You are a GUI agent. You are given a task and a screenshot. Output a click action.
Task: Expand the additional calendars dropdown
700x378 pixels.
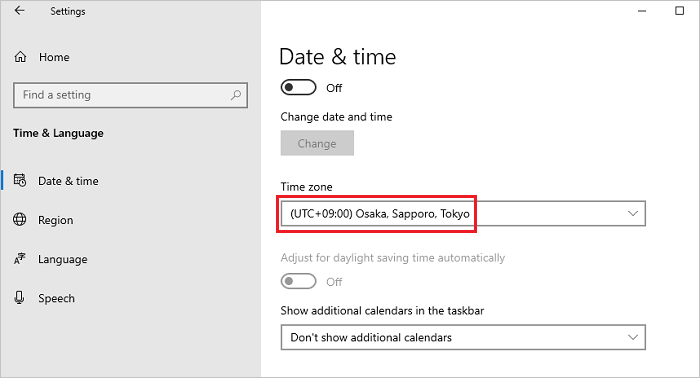coord(463,337)
